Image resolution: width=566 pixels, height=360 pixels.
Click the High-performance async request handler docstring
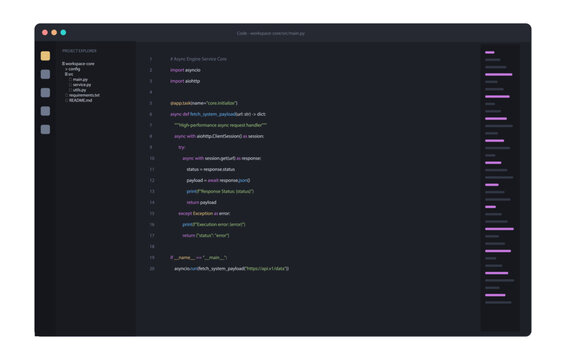(x=221, y=125)
